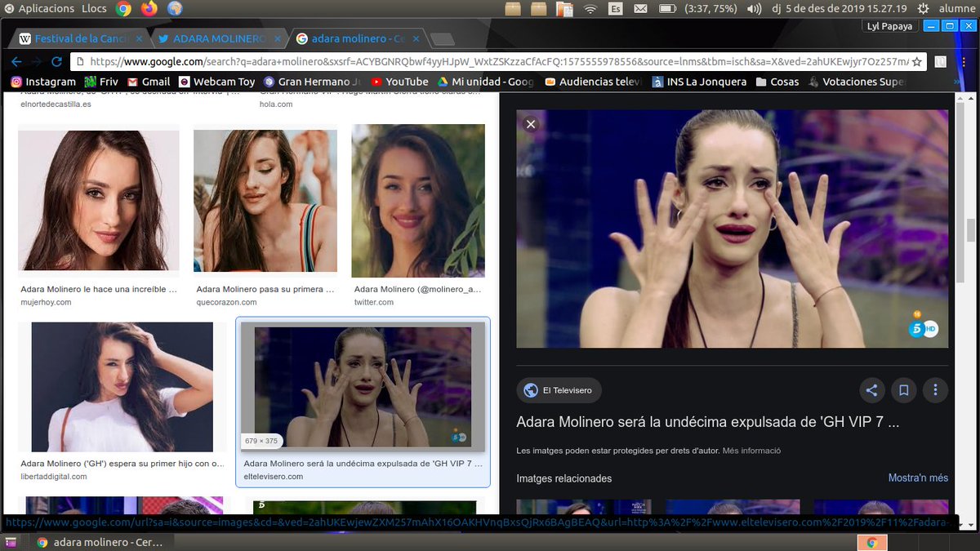Open the large preview image of Adara
Image resolution: width=980 pixels, height=551 pixels.
coord(733,229)
